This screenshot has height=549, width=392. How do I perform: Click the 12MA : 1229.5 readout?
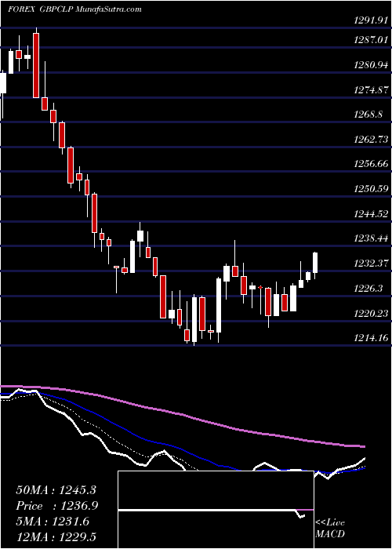click(56, 537)
